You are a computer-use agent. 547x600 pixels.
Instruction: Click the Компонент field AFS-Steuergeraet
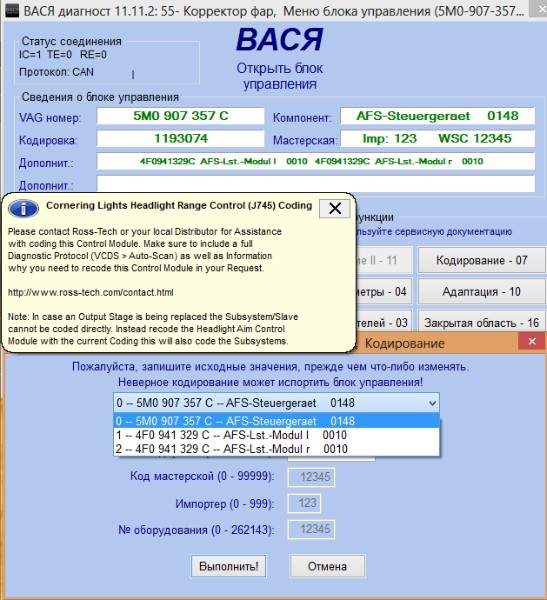[x=438, y=116]
